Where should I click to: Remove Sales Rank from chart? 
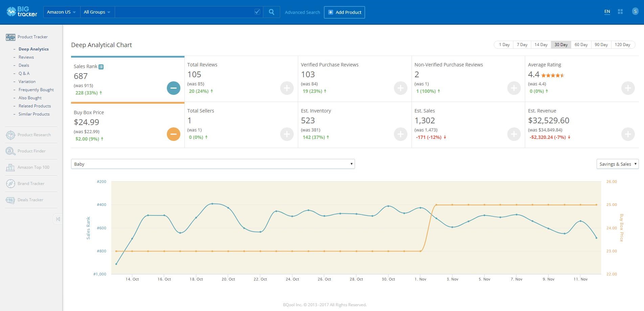(173, 88)
